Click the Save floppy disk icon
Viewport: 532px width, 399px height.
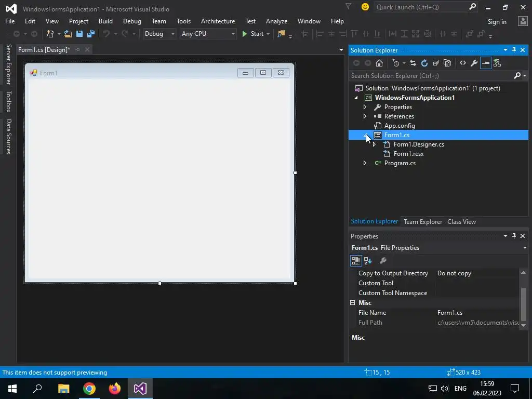(79, 34)
